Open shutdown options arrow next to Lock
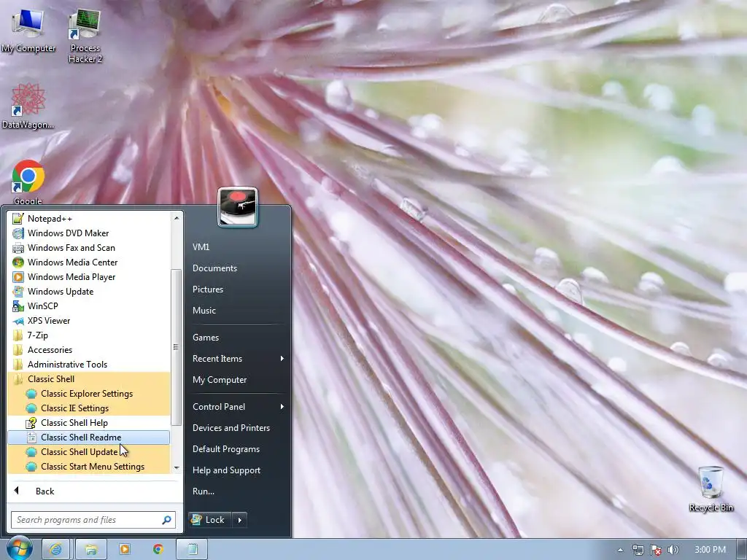The width and height of the screenshot is (747, 560). coord(239,520)
